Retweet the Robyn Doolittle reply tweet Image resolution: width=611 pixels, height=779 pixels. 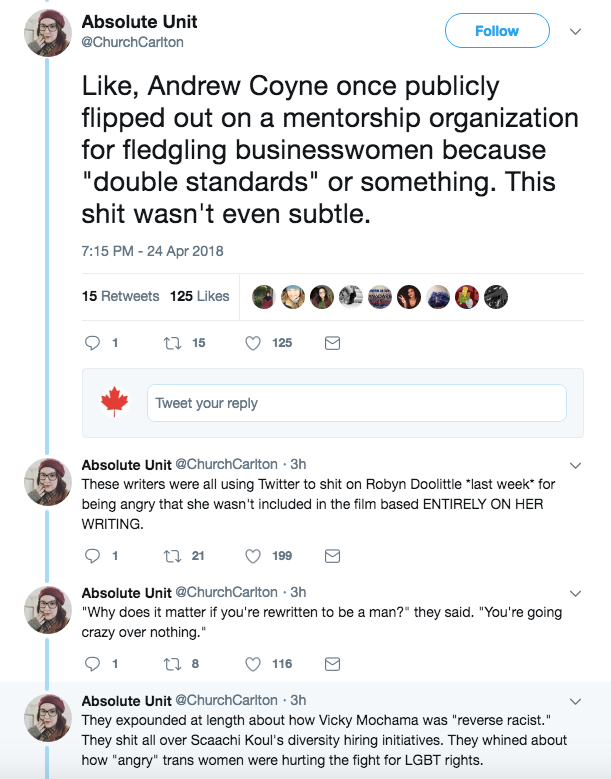click(170, 555)
